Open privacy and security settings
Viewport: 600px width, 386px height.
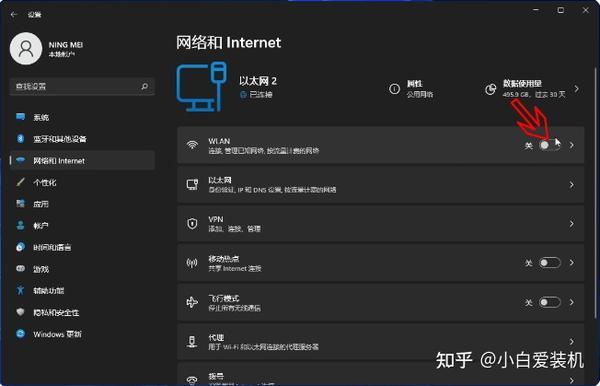point(82,313)
